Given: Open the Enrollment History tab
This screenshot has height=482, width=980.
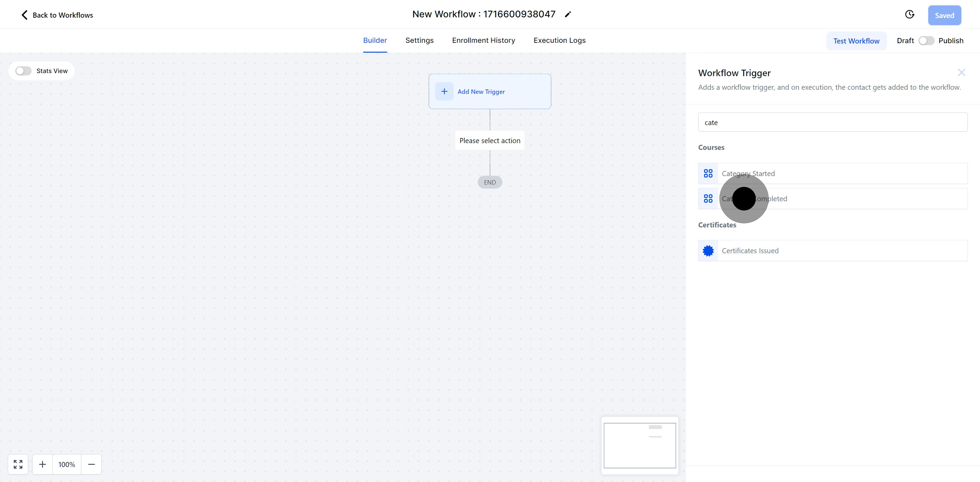Looking at the screenshot, I should click(483, 40).
